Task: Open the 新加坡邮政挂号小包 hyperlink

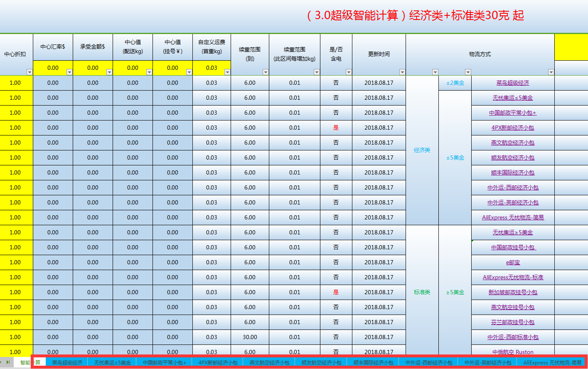Action: 513,293
